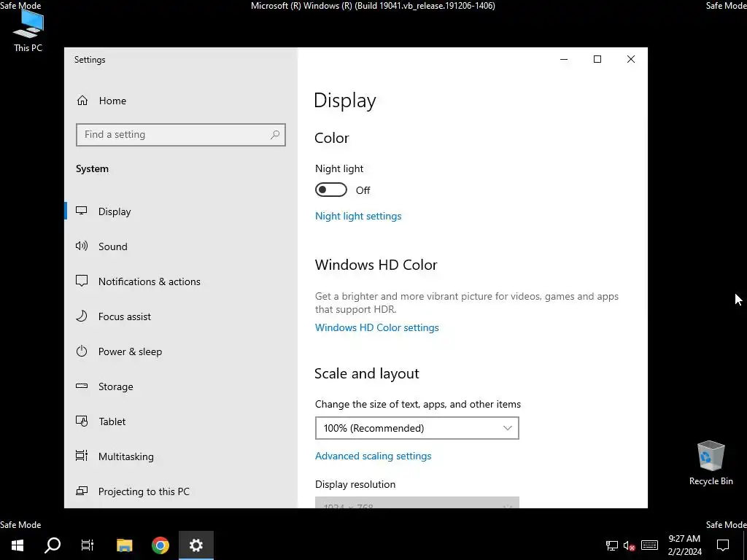
Task: Maximize the Settings window
Action: coord(597,59)
